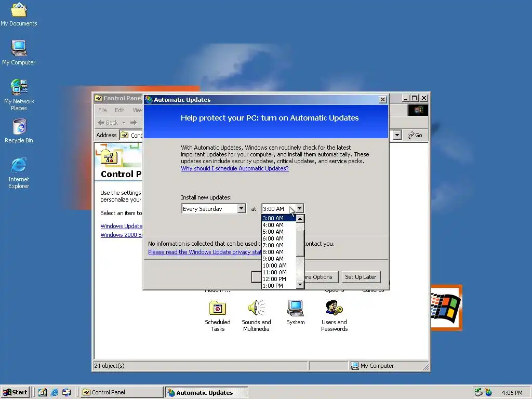Select 11:00 AM in the time list

pyautogui.click(x=278, y=272)
